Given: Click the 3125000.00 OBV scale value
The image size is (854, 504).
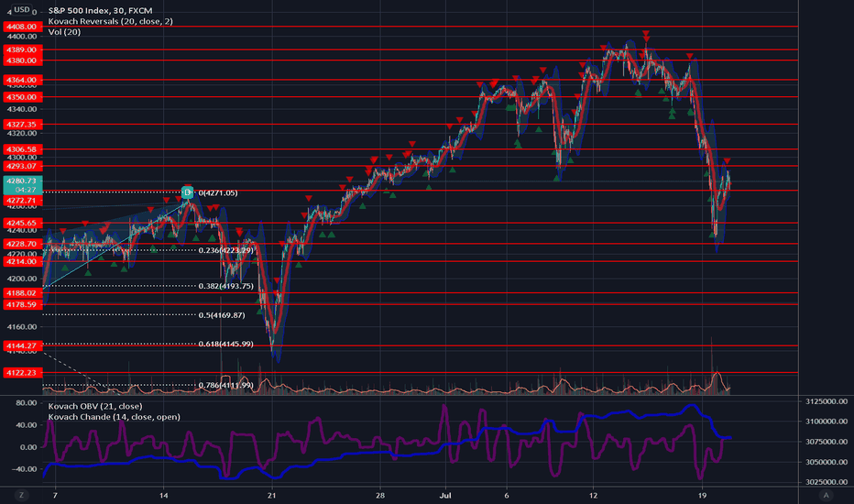Looking at the screenshot, I should point(827,401).
